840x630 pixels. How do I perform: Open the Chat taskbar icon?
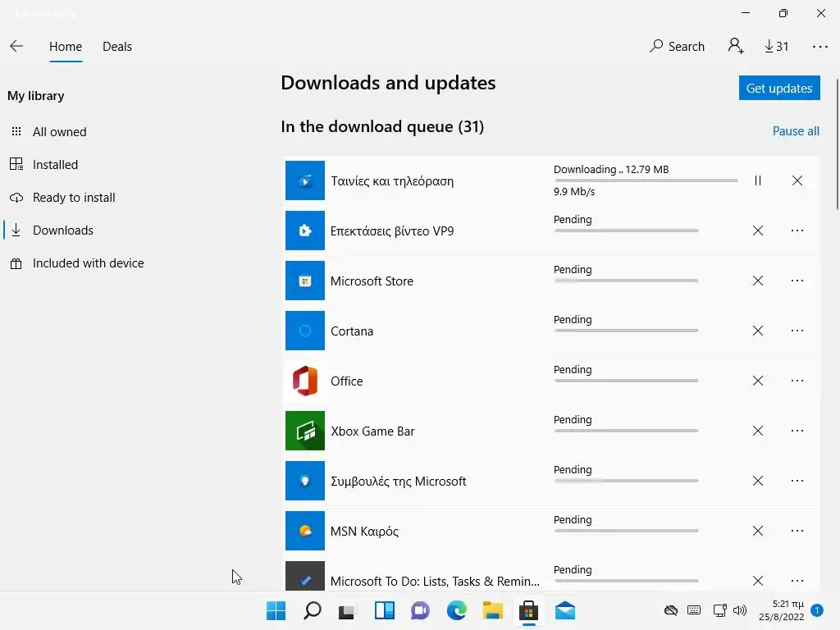tap(420, 610)
